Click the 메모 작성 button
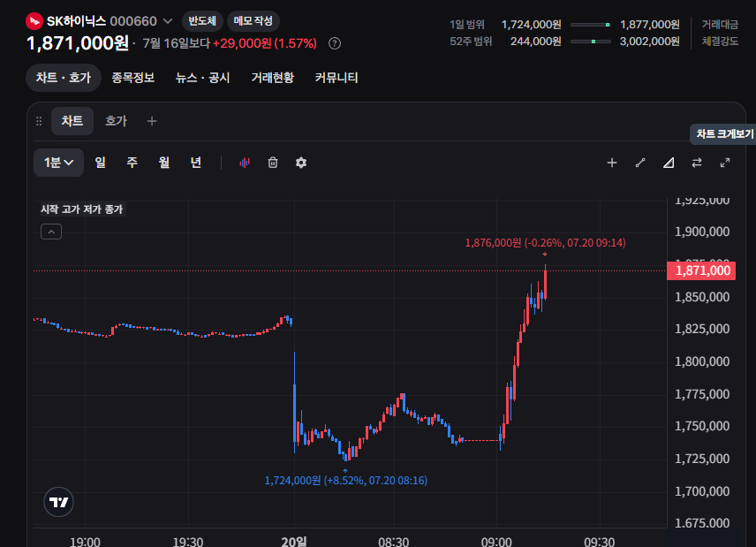 tap(253, 21)
